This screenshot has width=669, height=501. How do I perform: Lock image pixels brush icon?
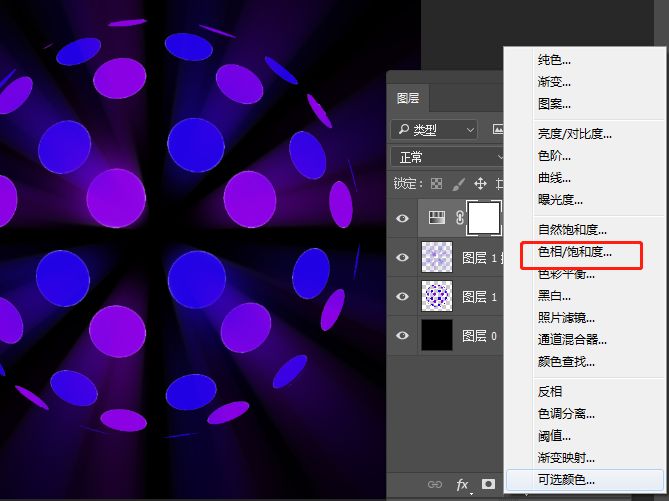click(x=458, y=184)
